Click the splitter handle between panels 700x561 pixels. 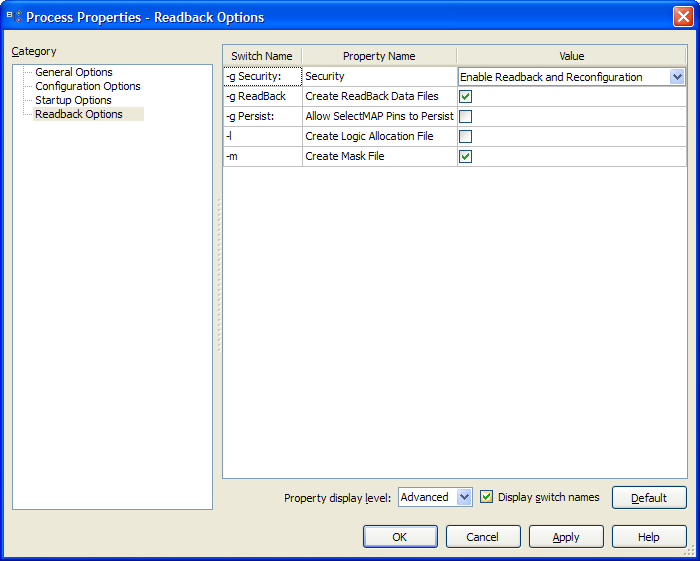pos(219,275)
